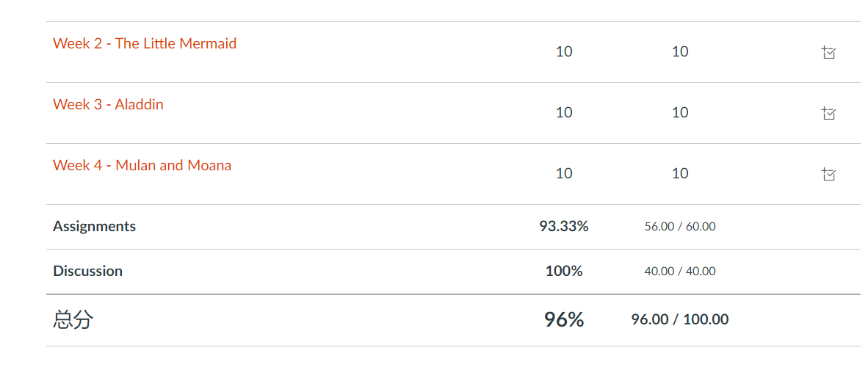Screen dimensions: 868x367
Task: Open the Week 2 - The Little Mermaid link
Action: pyautogui.click(x=145, y=43)
